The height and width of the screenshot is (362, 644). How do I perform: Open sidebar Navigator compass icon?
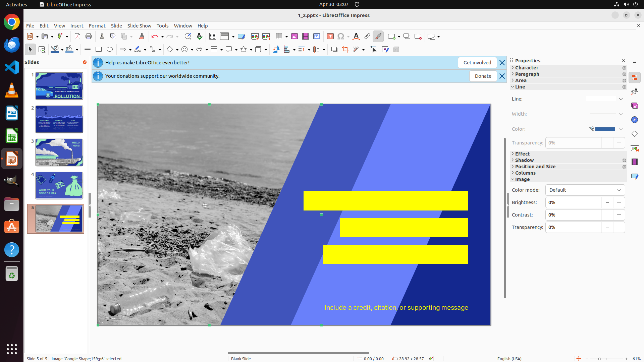(x=635, y=120)
